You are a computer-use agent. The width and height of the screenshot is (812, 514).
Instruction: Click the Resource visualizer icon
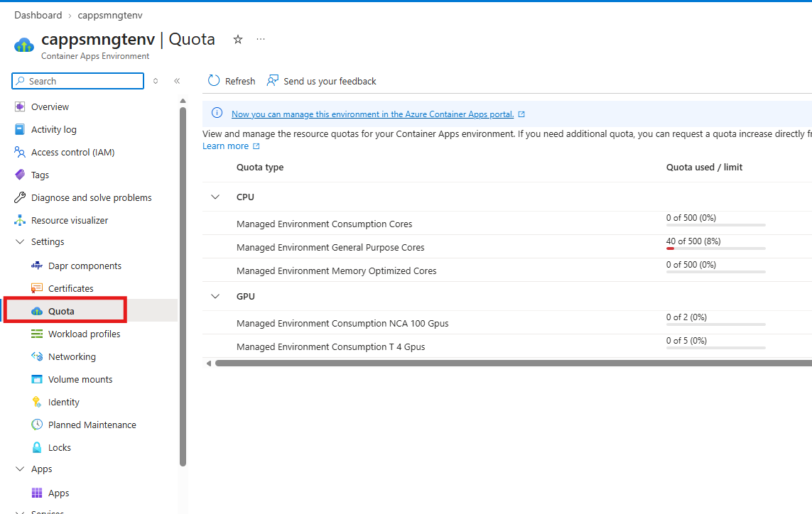pos(20,220)
